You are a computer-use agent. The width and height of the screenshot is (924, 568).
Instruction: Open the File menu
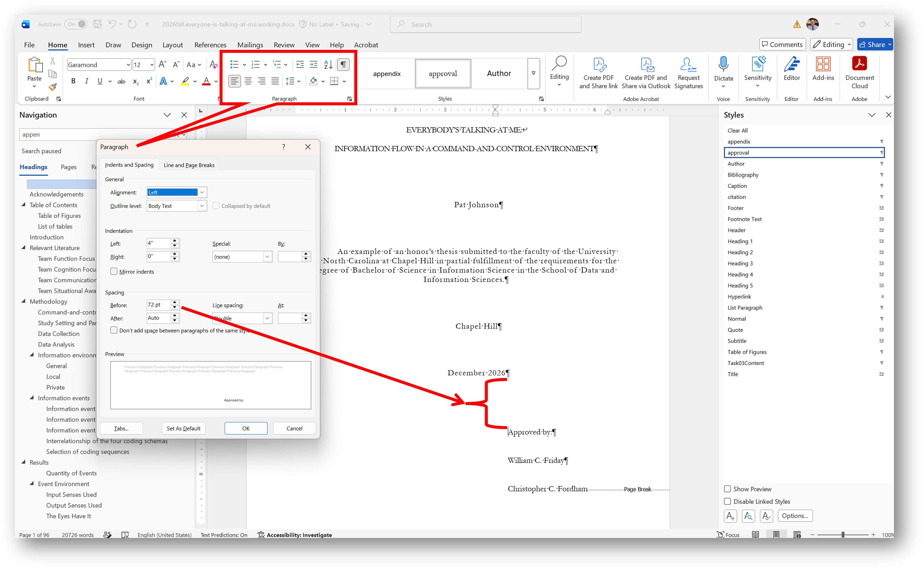pyautogui.click(x=29, y=45)
